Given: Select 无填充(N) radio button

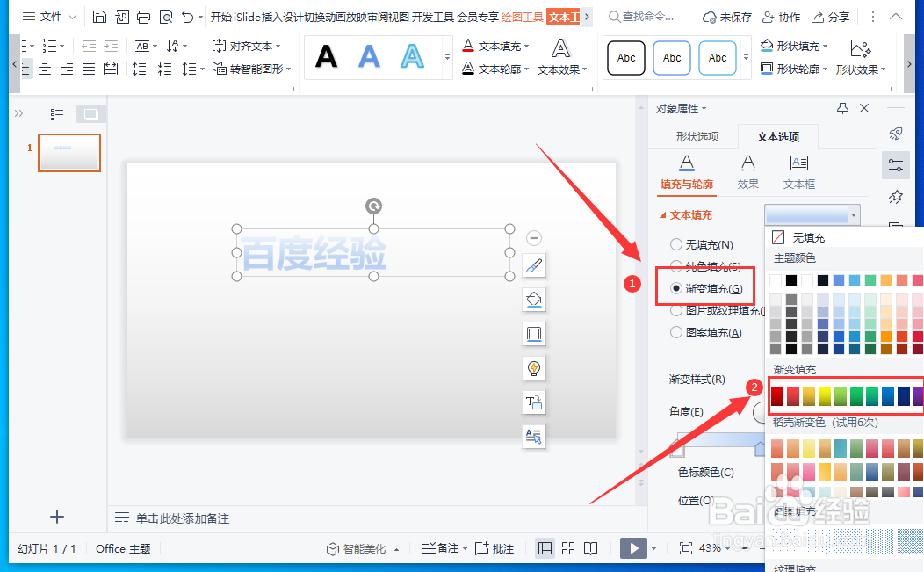Looking at the screenshot, I should pos(676,244).
